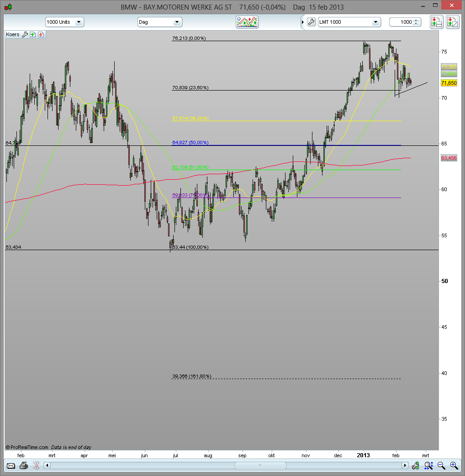Click the 53,434 horizontal line label
Screen dimensions: 465x476
pyautogui.click(x=13, y=247)
